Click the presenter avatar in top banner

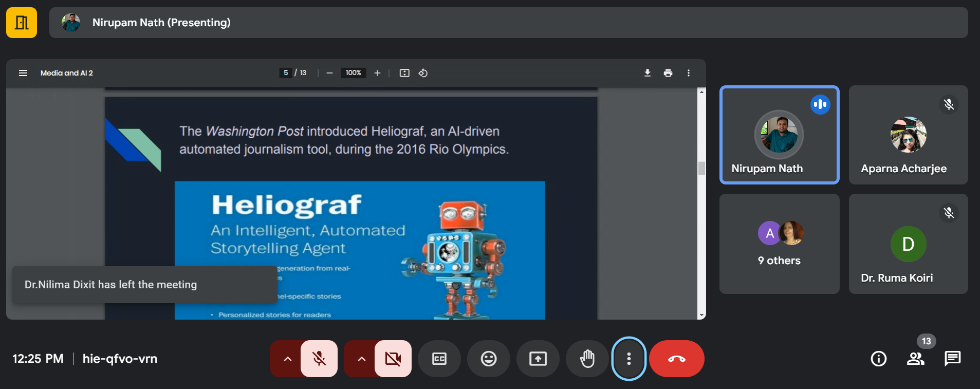[71, 23]
